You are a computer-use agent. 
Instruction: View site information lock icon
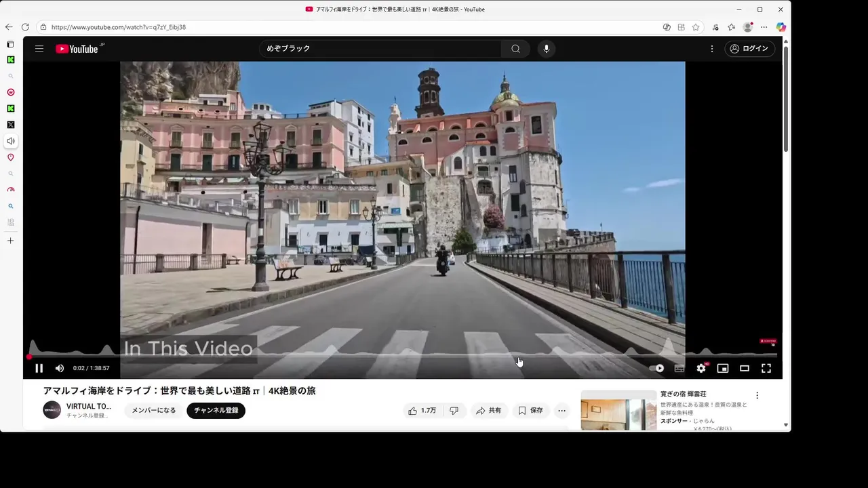pyautogui.click(x=43, y=27)
